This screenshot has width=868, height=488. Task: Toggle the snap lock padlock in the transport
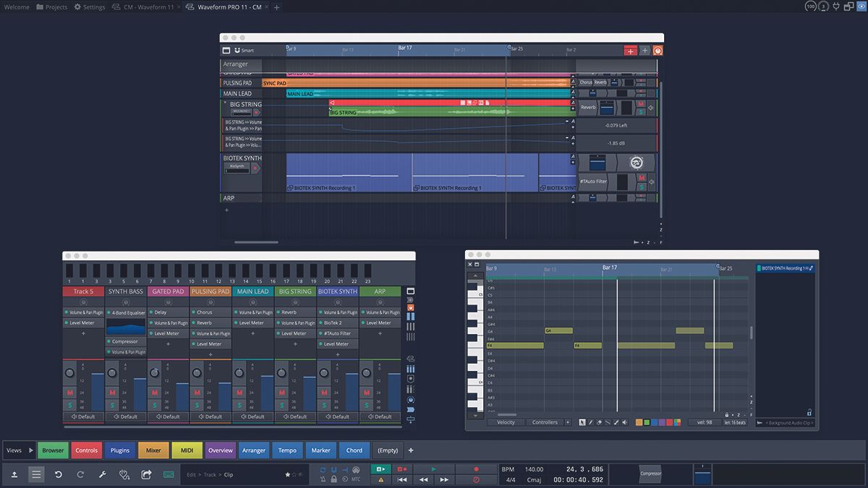point(333,479)
